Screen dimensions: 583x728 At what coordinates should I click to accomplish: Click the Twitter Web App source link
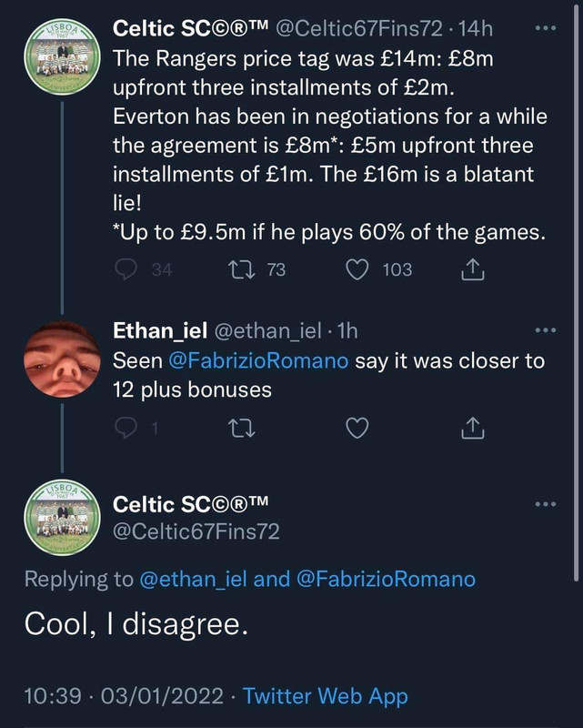coord(327,697)
